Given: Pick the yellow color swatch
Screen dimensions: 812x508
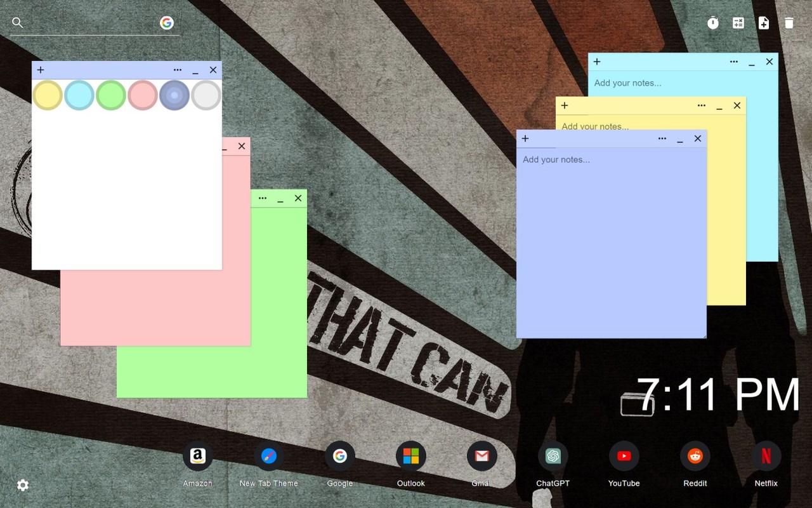Looking at the screenshot, I should (x=48, y=95).
